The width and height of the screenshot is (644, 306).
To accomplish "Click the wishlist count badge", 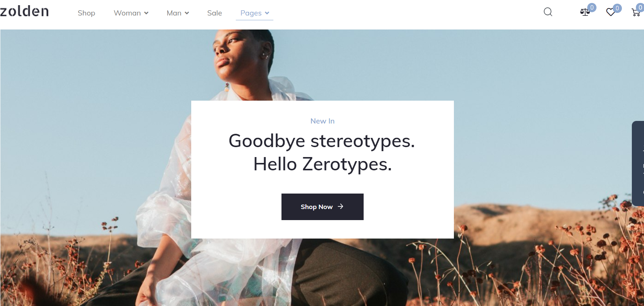I will pos(617,8).
